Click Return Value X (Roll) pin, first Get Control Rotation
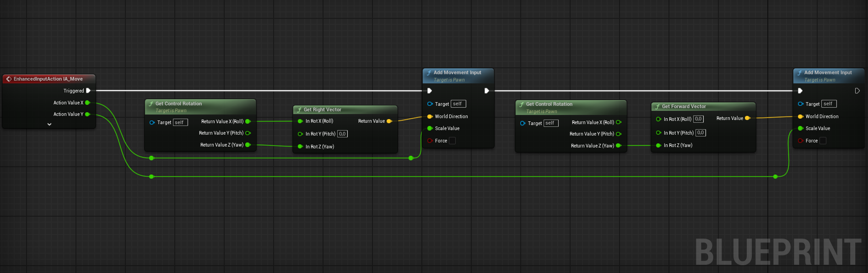Screen dimensions: 868x273 coord(248,121)
